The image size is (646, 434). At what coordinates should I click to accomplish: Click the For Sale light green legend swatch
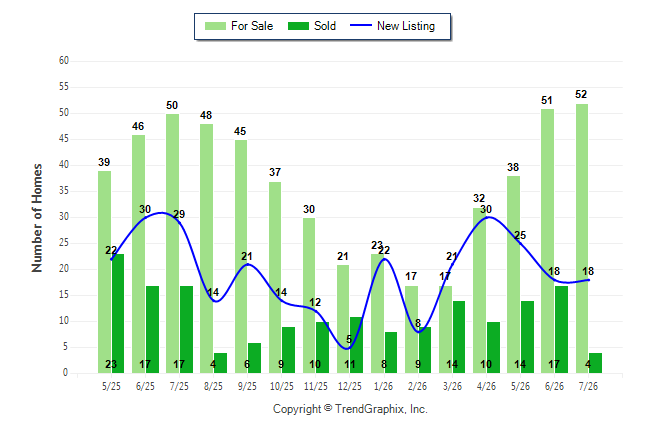(x=215, y=26)
